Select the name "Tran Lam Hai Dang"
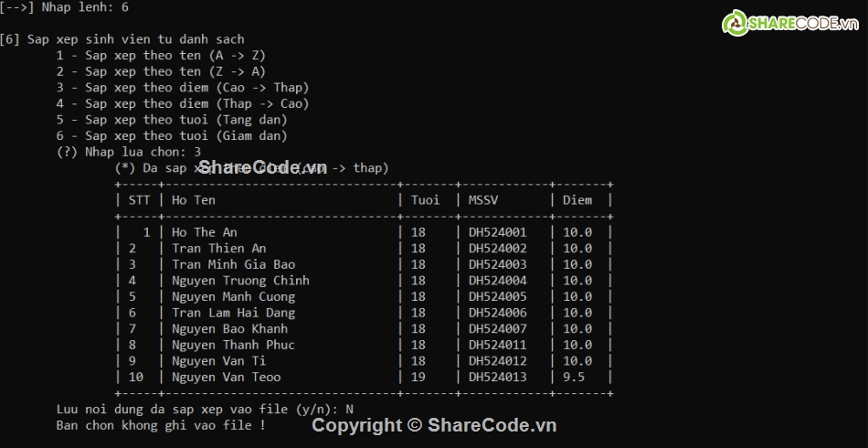The height and width of the screenshot is (448, 868). coord(233,313)
